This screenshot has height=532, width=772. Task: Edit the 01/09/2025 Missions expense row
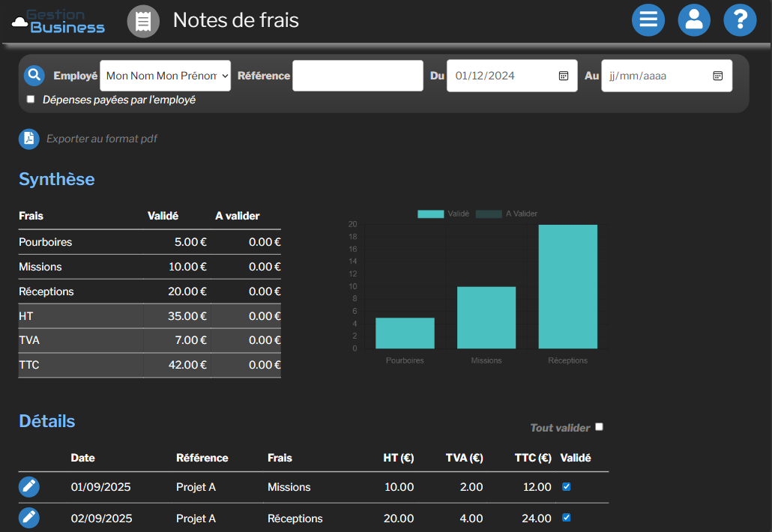pos(29,487)
